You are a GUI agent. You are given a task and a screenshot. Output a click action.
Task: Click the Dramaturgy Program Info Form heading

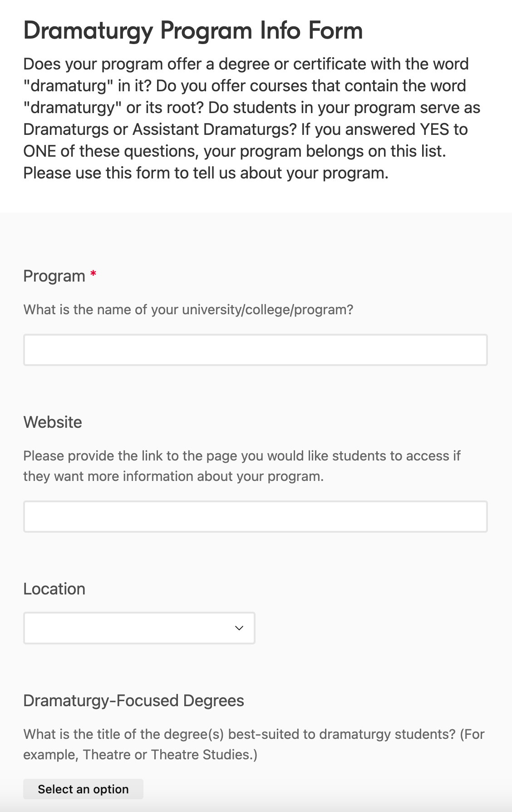[x=193, y=31]
